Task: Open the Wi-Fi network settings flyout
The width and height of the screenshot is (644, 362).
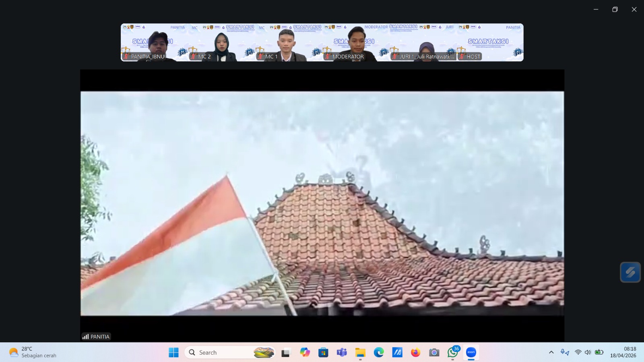Action: click(578, 352)
